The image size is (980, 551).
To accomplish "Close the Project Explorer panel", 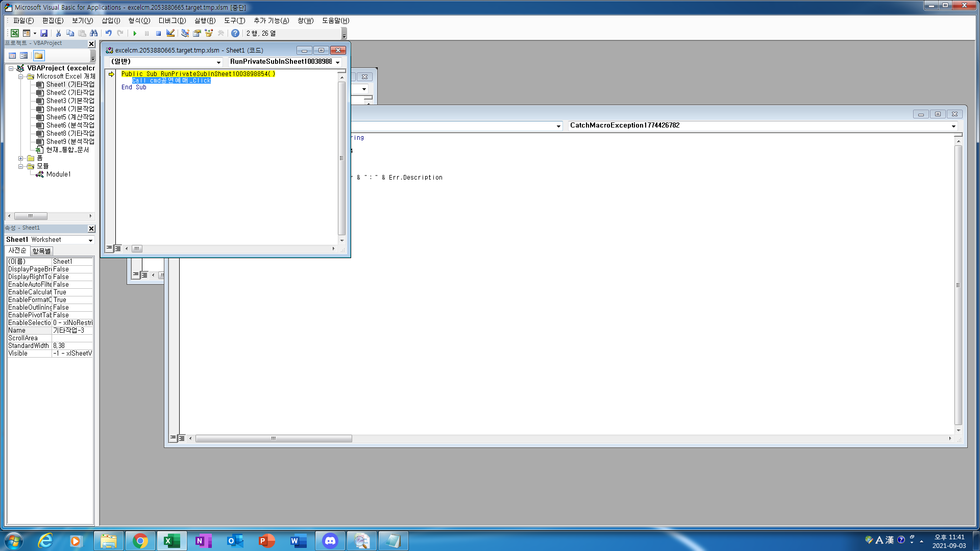I will click(91, 44).
